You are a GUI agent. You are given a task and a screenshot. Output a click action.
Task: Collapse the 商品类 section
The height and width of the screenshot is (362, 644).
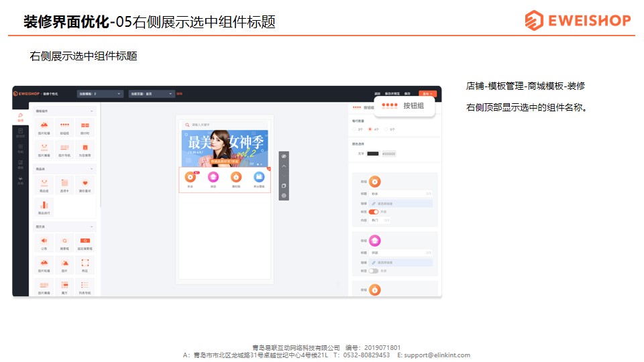(x=92, y=169)
